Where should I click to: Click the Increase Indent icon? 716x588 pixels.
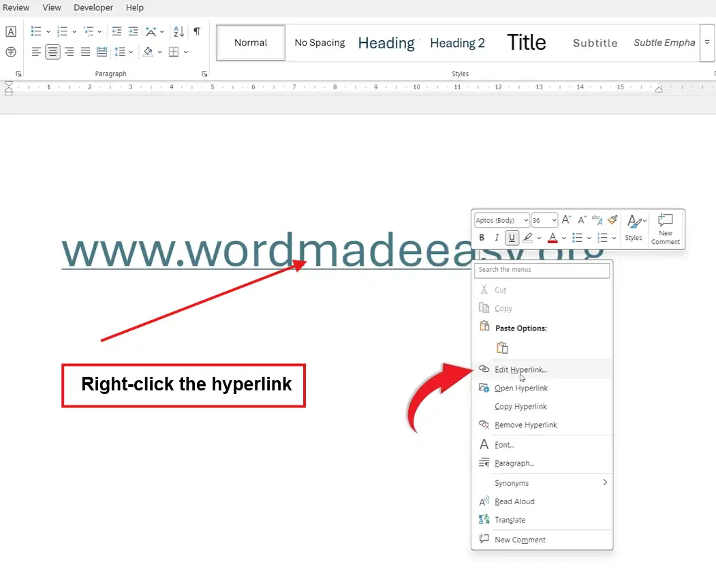133,31
